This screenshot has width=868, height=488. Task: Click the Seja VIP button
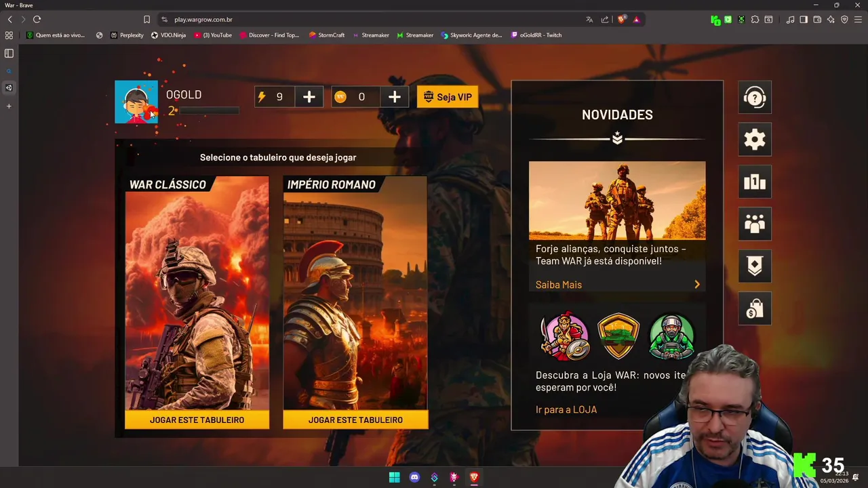pyautogui.click(x=448, y=97)
